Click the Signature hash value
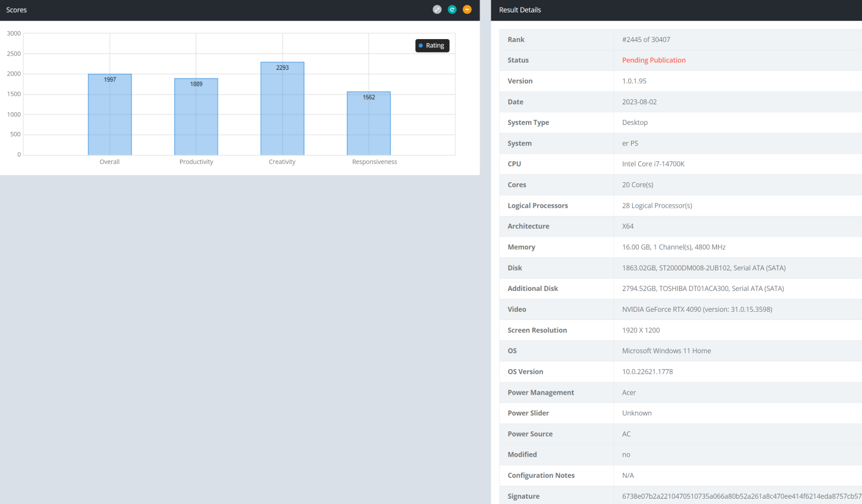Viewport: 862px width, 504px height. coord(741,496)
